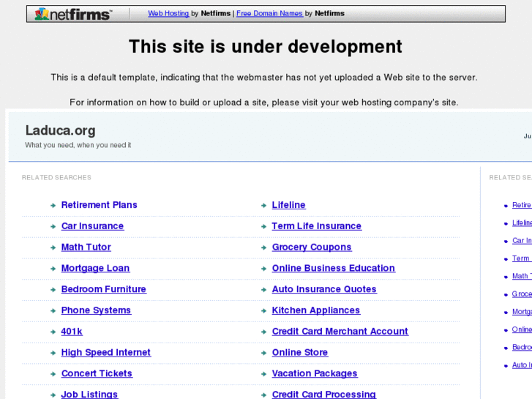This screenshot has height=399, width=532.
Task: Click the arrow icon beside Job Listings
Action: (x=53, y=395)
